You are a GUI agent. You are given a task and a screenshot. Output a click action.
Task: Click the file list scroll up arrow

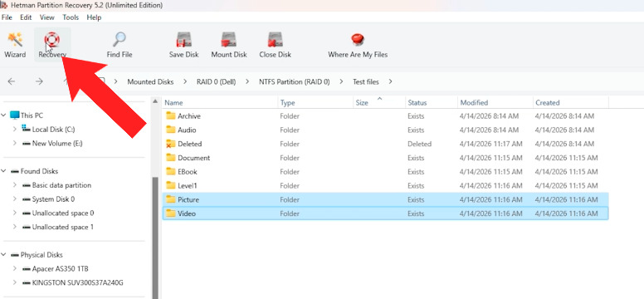[x=155, y=101]
